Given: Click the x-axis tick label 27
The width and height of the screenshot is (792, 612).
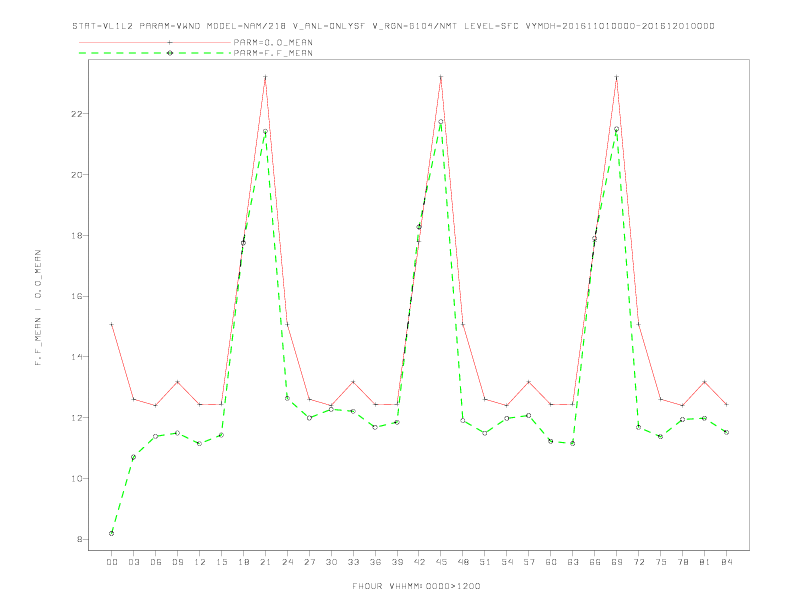Looking at the screenshot, I should click(309, 562).
